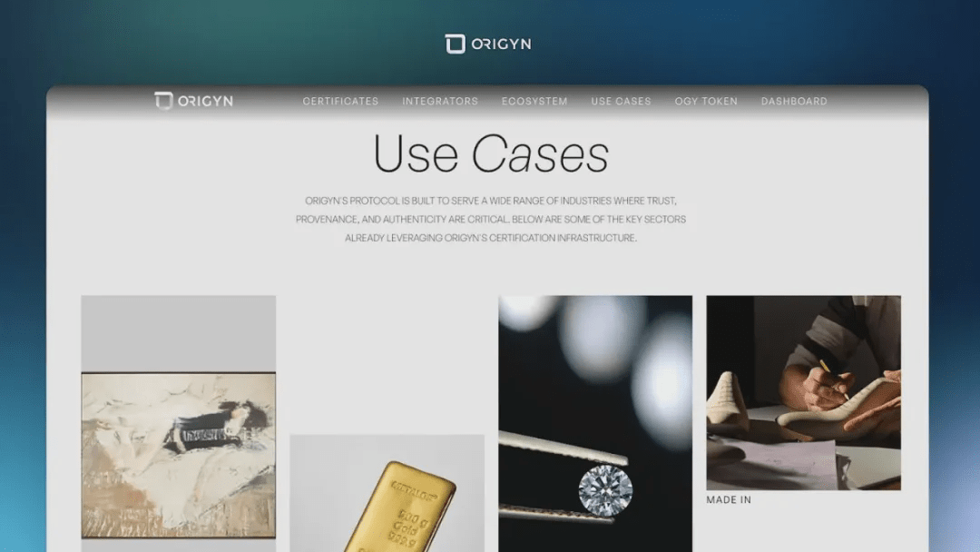The width and height of the screenshot is (980, 552).
Task: Click the top center ORIGYN wordmark
Action: point(501,44)
